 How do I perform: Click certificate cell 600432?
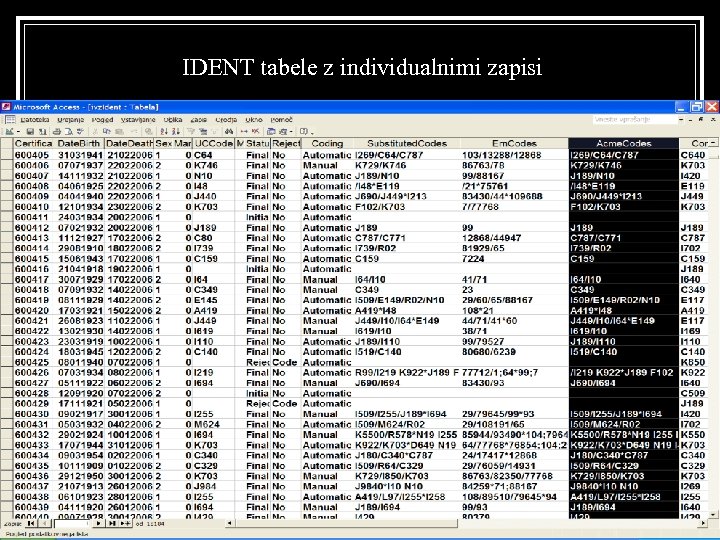click(x=32, y=434)
